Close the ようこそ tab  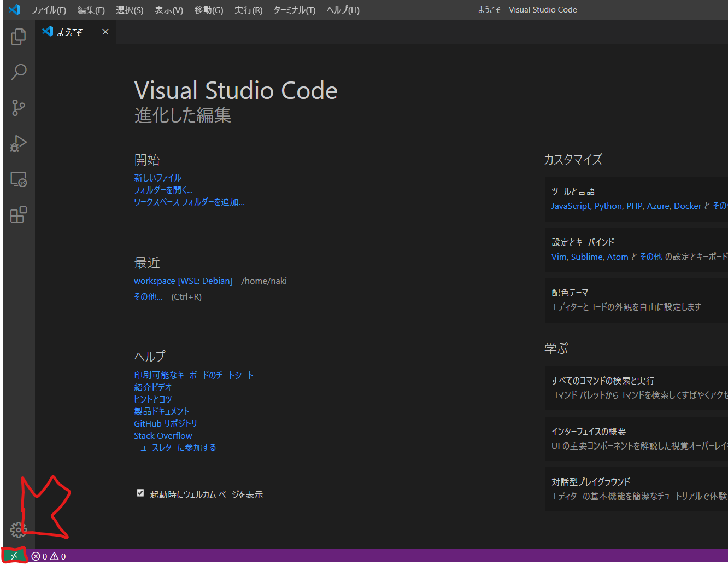coord(105,32)
